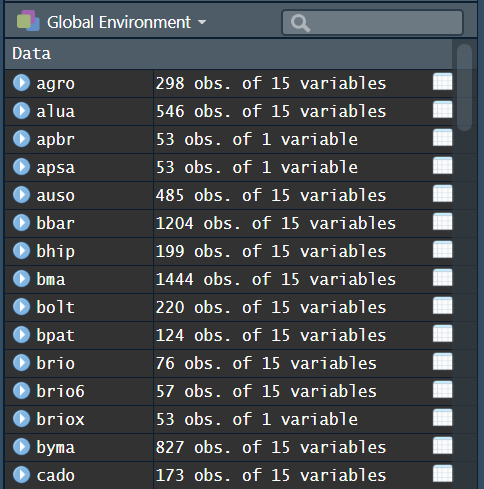Screen dimensions: 484x489
Task: Click '546 obs. of 15 variables' text
Action: 271,111
